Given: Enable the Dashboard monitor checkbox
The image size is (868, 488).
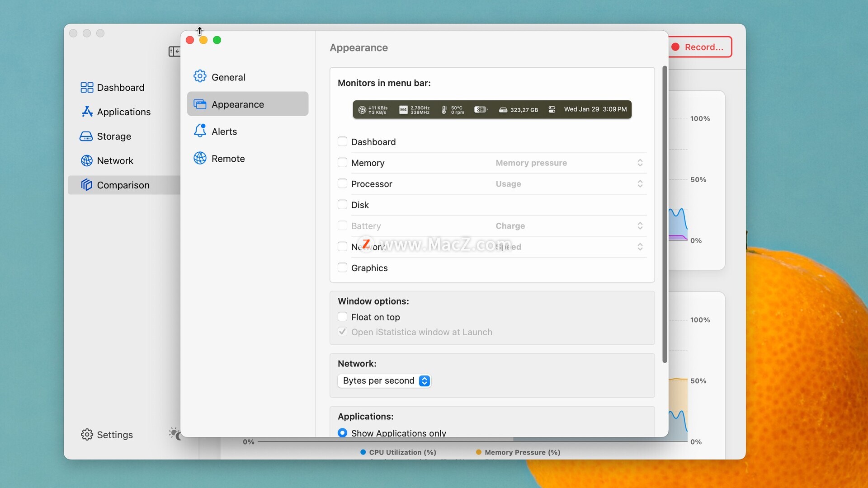Looking at the screenshot, I should (343, 141).
